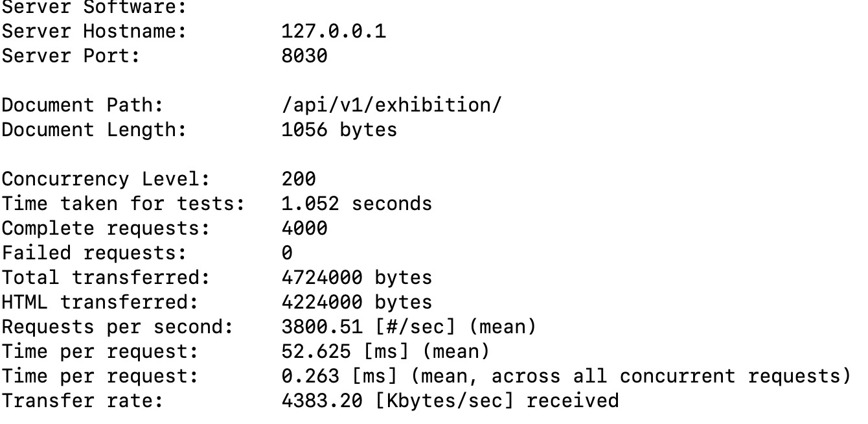Click the "Requests per second:" label

click(117, 327)
